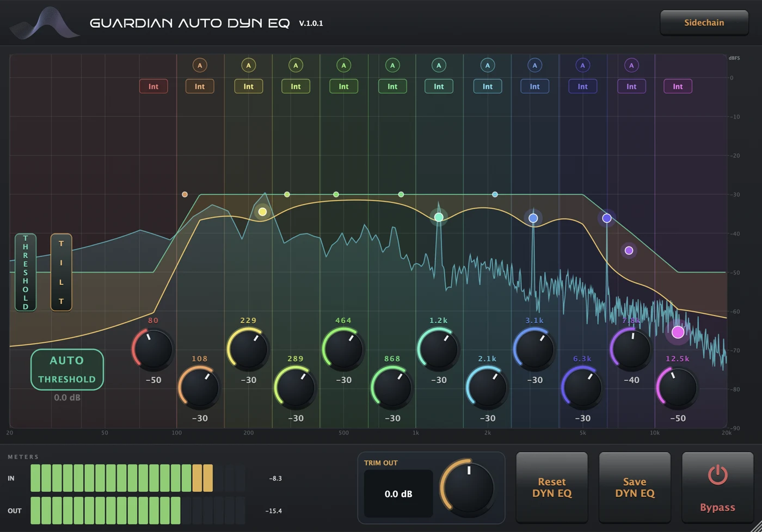
Task: Click the small orange 108 band node
Action: [x=185, y=194]
